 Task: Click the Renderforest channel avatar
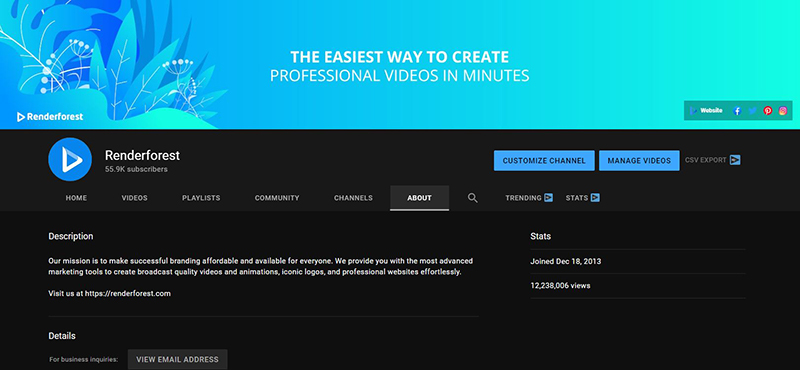click(70, 159)
